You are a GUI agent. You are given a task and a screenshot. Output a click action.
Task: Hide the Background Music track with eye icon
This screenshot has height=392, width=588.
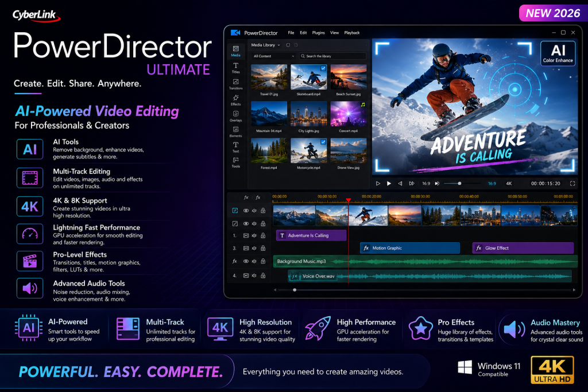pyautogui.click(x=246, y=261)
